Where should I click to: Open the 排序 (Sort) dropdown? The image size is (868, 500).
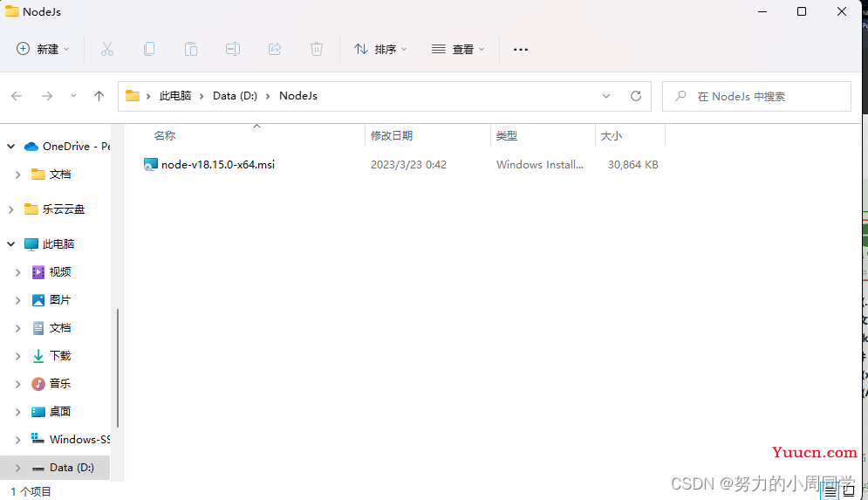(x=381, y=49)
